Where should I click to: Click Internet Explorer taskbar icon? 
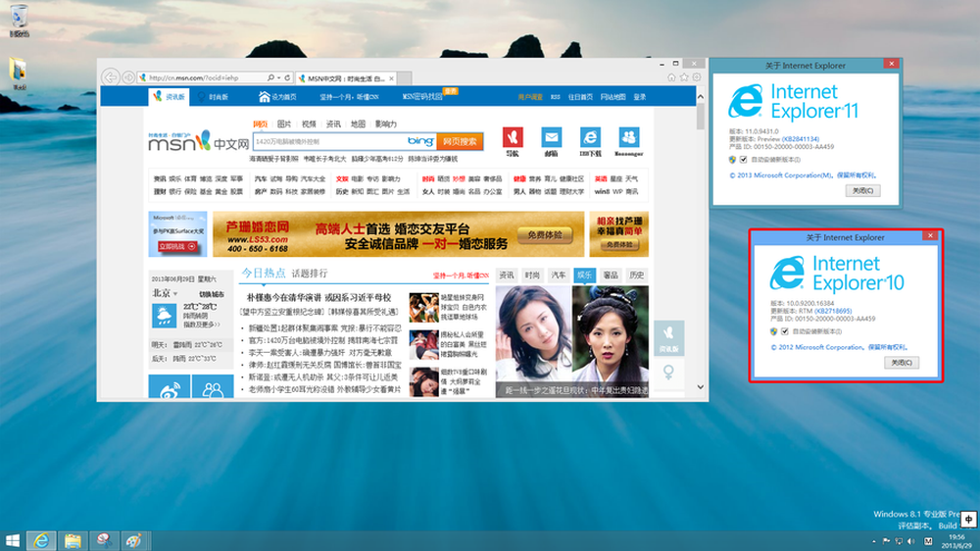[x=41, y=540]
